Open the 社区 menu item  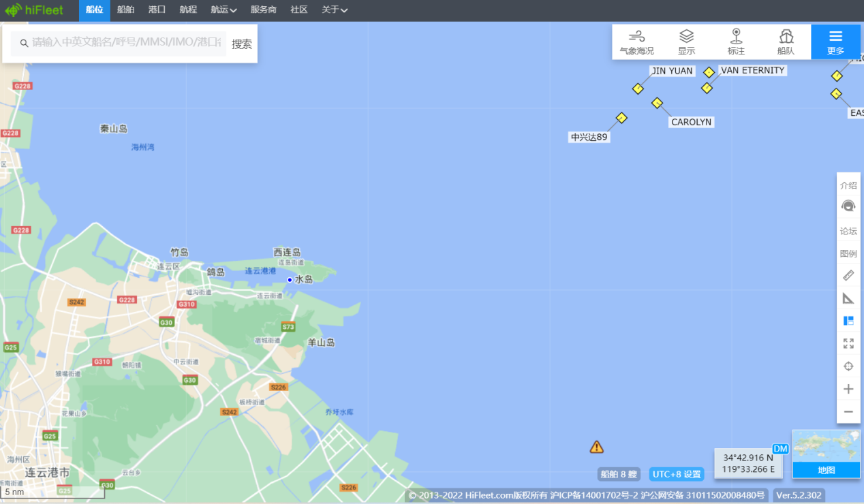(299, 10)
